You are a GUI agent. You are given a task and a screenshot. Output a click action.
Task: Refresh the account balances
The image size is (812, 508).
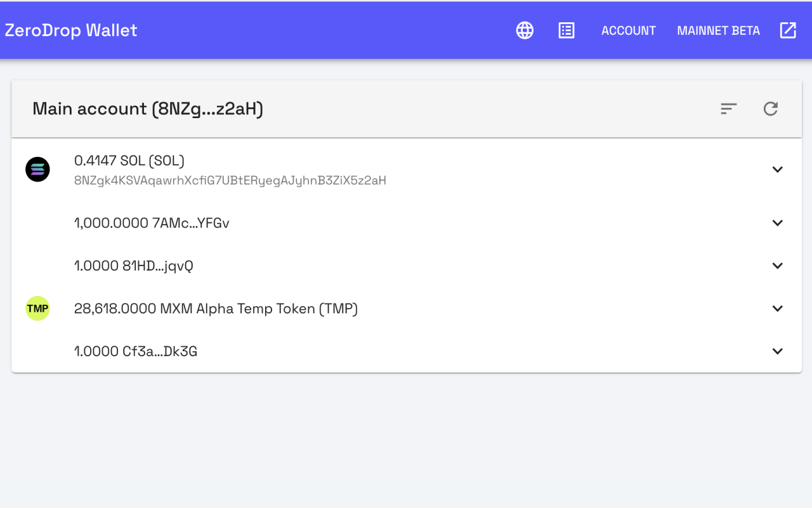771,109
